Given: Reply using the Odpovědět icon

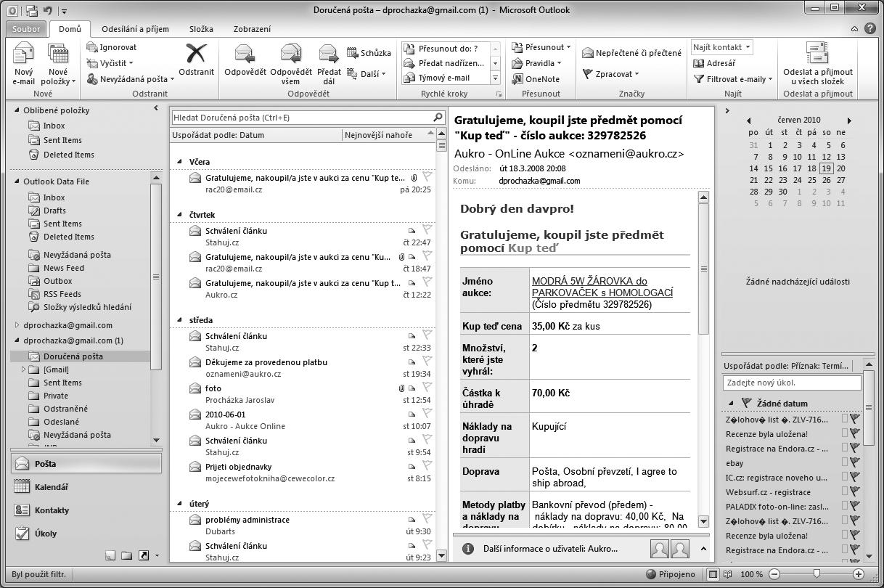Looking at the screenshot, I should tap(245, 60).
